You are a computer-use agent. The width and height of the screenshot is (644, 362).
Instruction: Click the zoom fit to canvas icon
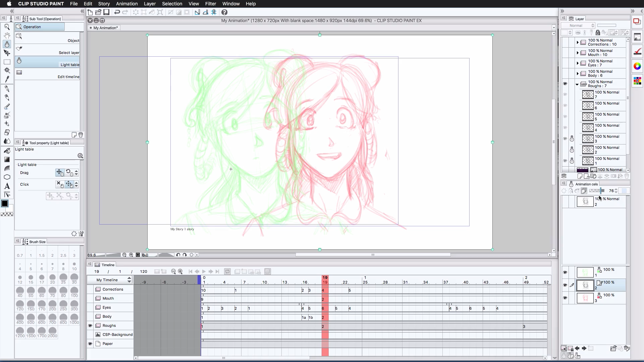138,254
